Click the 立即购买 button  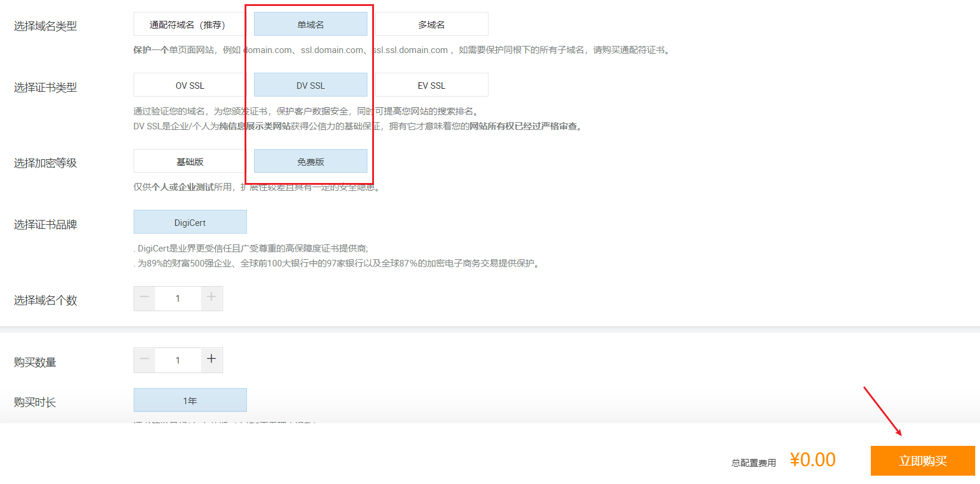pyautogui.click(x=923, y=461)
